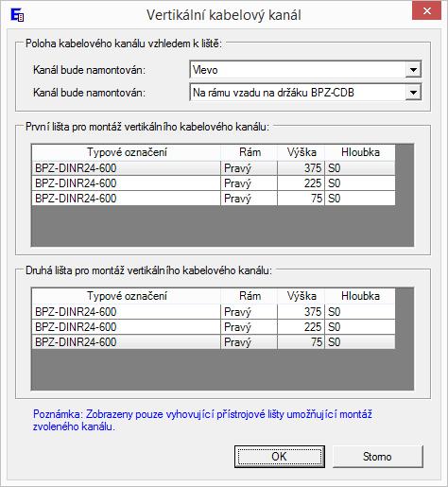Open dropdown arrow next to Vlevo
The height and width of the screenshot is (487, 448).
[x=413, y=70]
